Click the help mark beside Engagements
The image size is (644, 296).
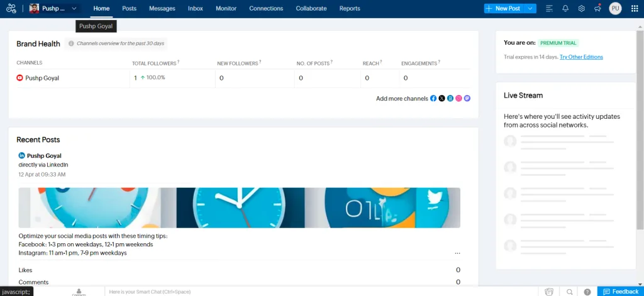(x=439, y=62)
